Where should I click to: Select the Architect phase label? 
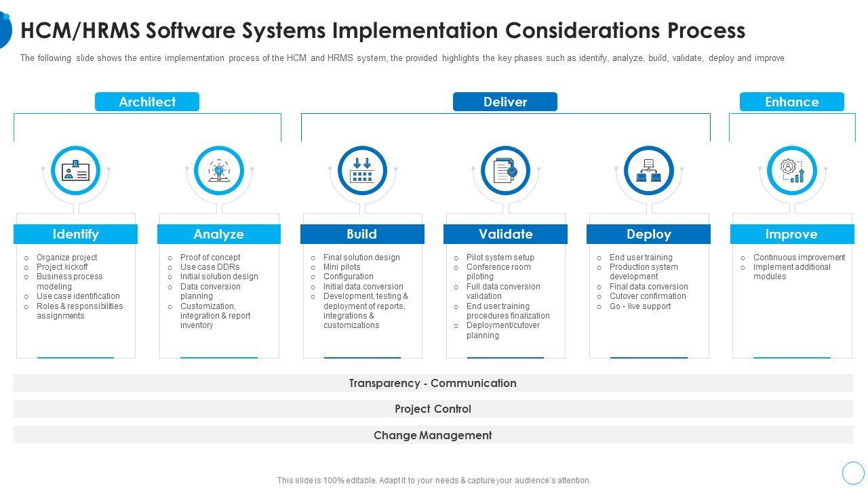[147, 102]
